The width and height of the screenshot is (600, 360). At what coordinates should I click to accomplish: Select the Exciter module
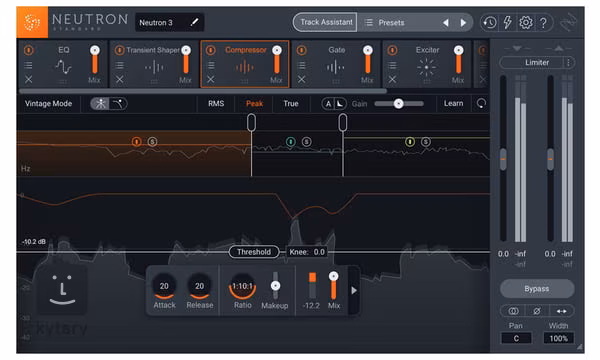pos(427,64)
